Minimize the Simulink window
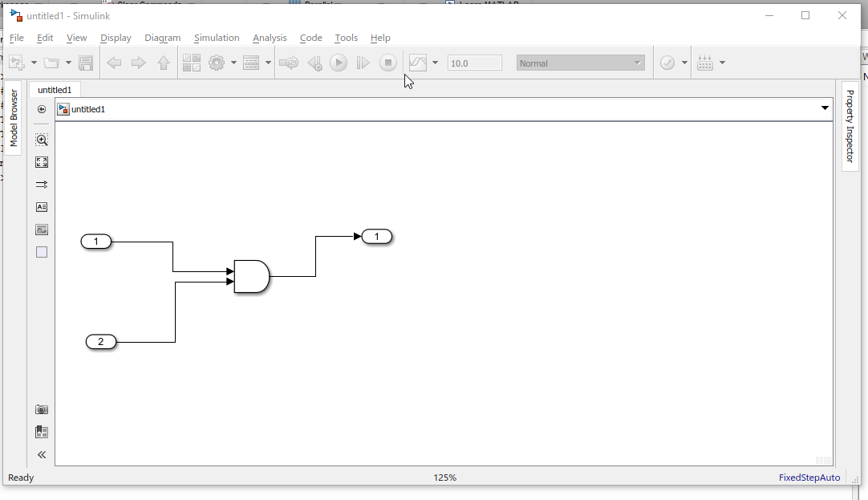The height and width of the screenshot is (500, 868). (769, 15)
